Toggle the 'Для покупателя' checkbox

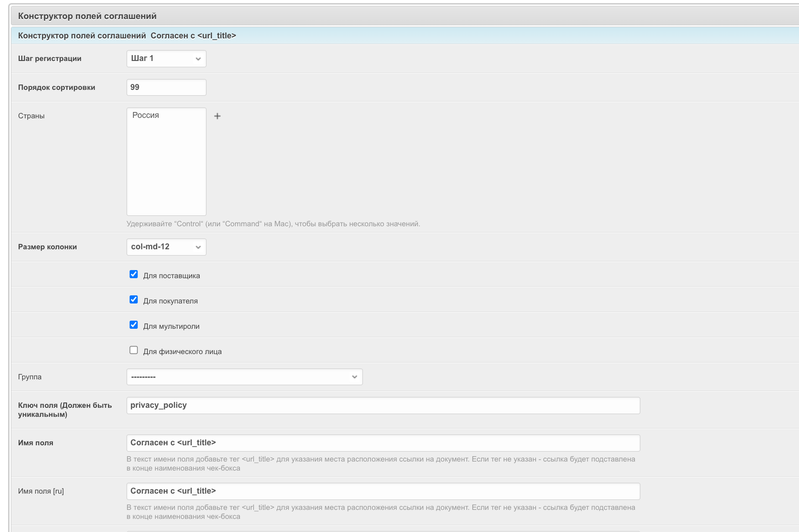click(134, 300)
